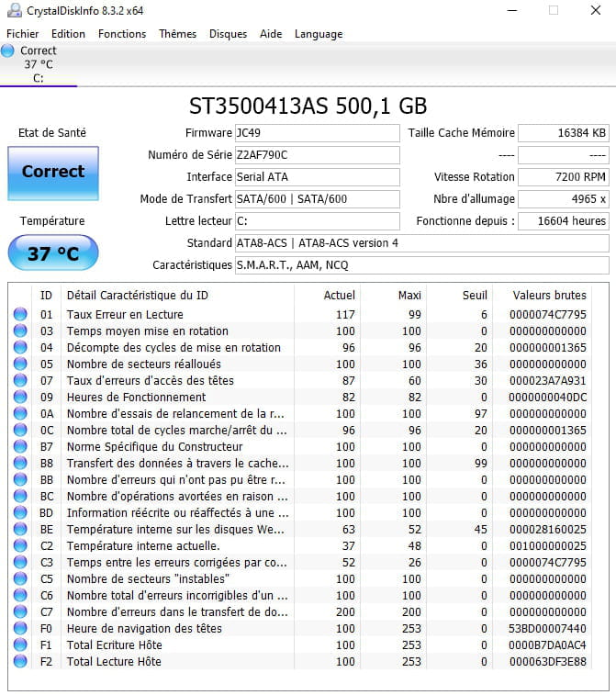Click status orb for C7 erreurs transfert row
Viewport: 616px width, 695px height.
(x=20, y=611)
